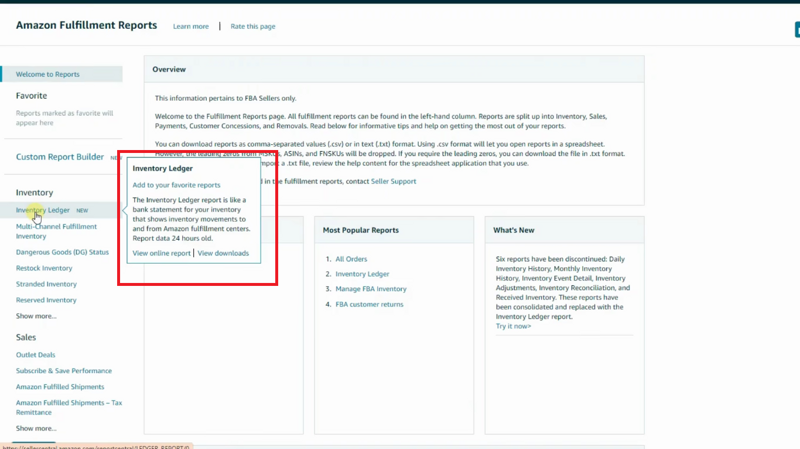Open Amazon Fulfilled Shipments report
The image size is (800, 449).
[60, 387]
